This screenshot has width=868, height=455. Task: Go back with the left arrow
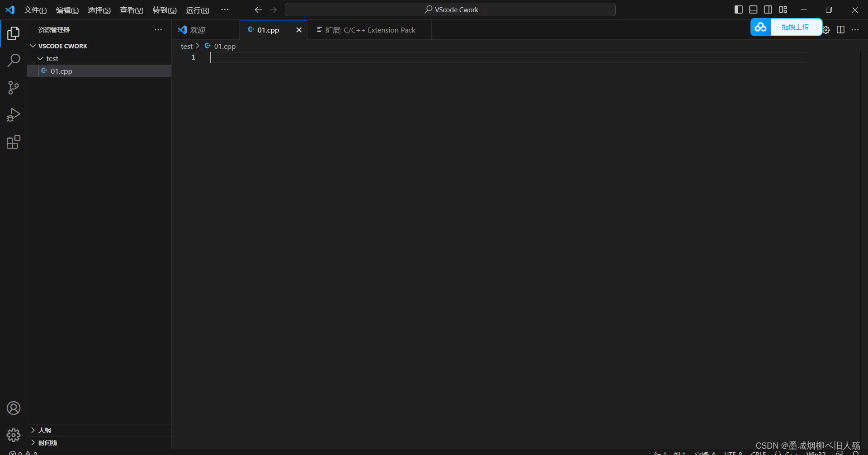[x=258, y=9]
